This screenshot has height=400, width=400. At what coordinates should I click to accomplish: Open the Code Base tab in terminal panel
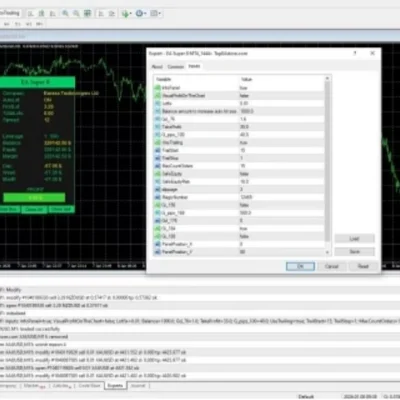coord(89,386)
